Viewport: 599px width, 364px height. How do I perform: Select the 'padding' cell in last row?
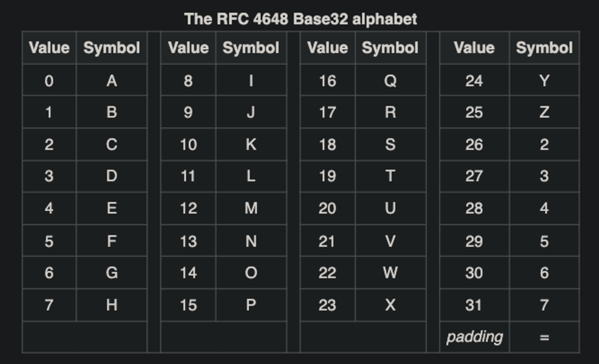pos(474,337)
